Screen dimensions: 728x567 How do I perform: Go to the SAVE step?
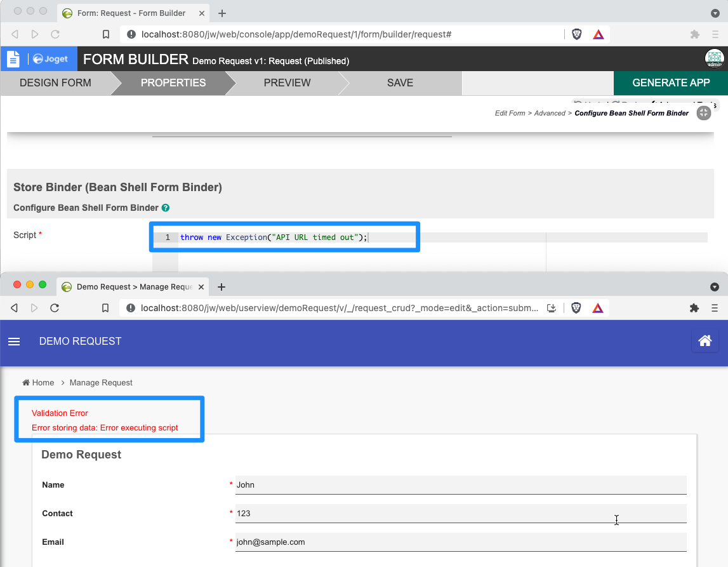click(x=400, y=83)
